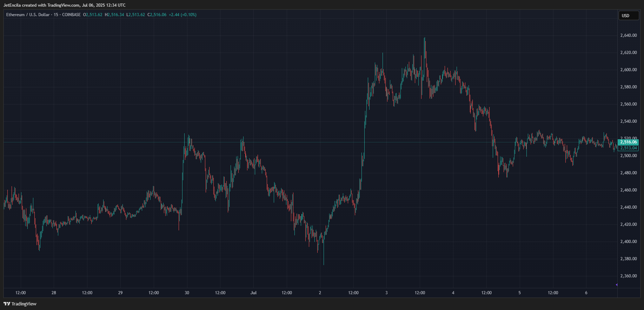Click the 2,360.00 price axis label
Image resolution: width=644 pixels, height=310 pixels.
point(628,276)
